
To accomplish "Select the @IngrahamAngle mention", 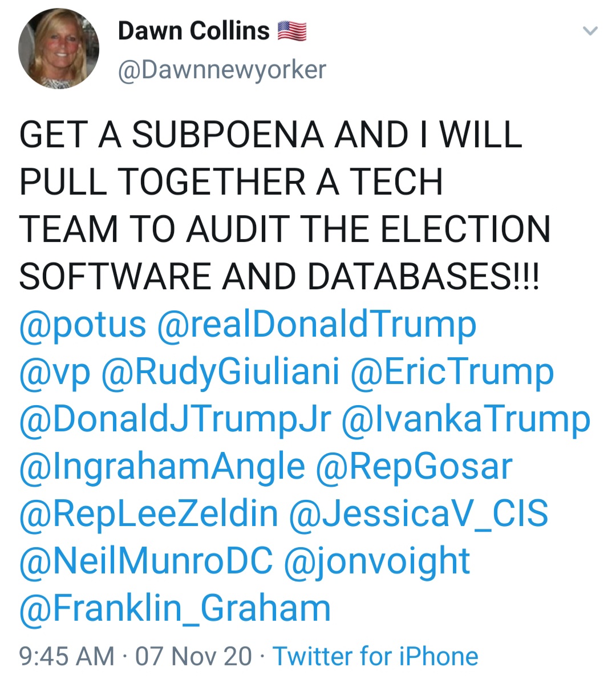I will click(x=162, y=467).
